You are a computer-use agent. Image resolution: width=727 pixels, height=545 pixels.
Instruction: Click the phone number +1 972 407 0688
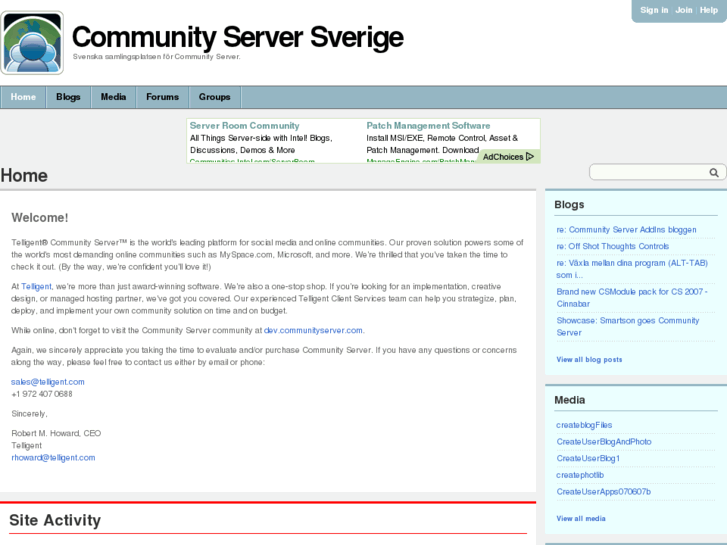[x=42, y=394]
